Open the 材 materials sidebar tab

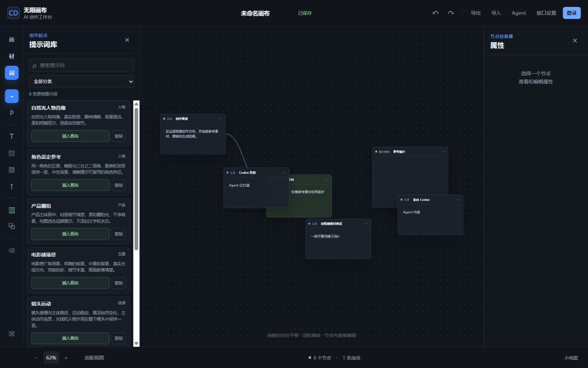coord(11,56)
